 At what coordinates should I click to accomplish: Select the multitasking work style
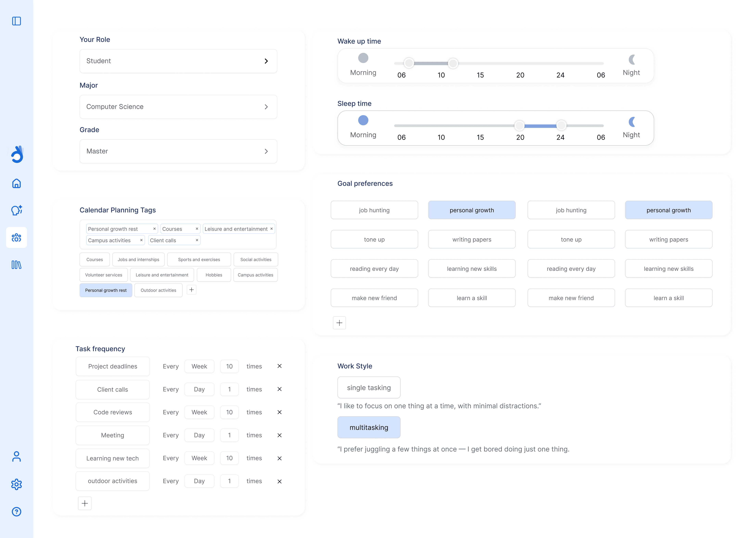pos(369,427)
